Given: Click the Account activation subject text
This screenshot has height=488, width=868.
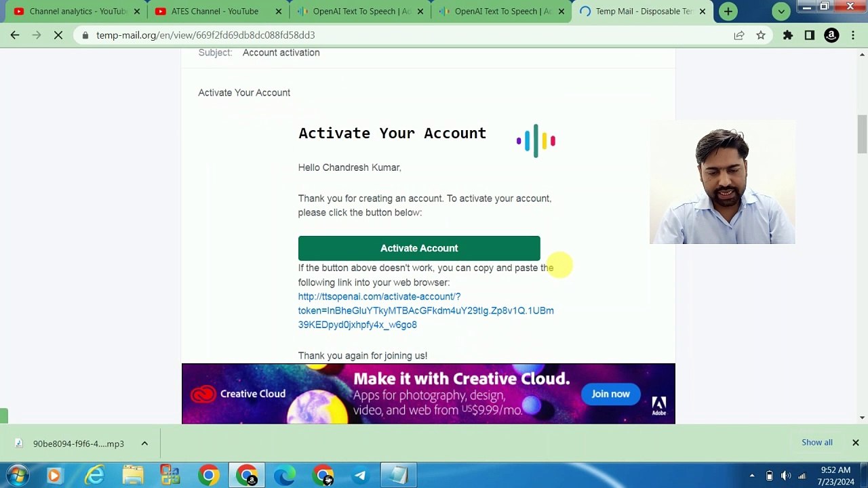Looking at the screenshot, I should tap(281, 52).
